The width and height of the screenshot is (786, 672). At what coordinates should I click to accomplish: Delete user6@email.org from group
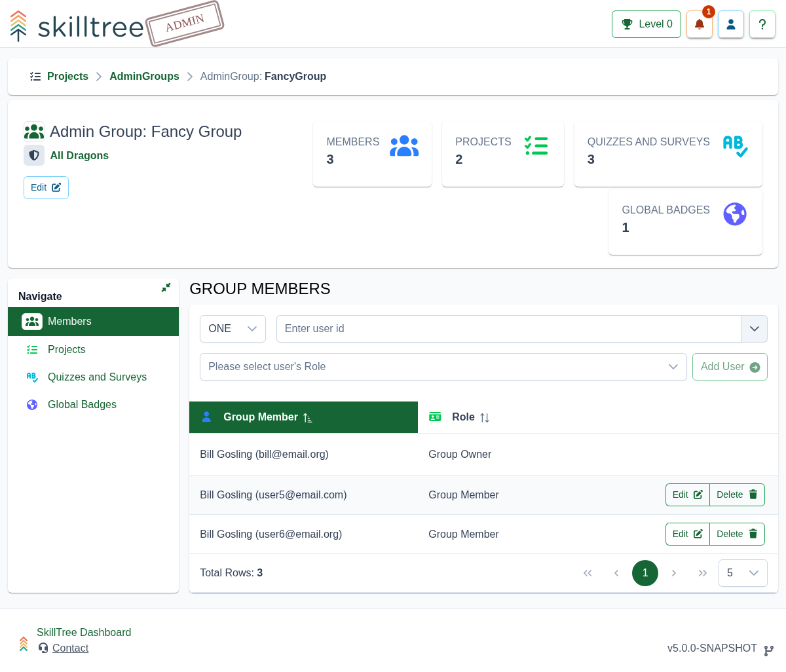point(738,534)
